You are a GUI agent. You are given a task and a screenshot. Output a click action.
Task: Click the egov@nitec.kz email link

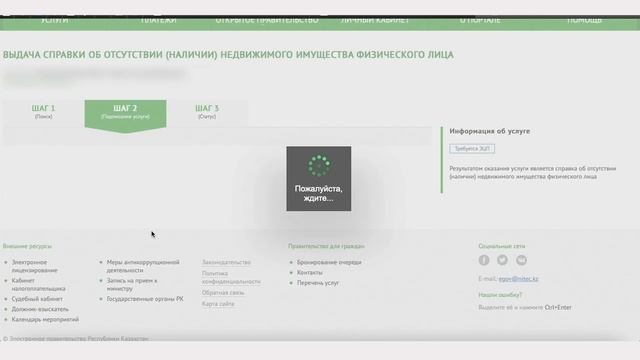click(518, 279)
